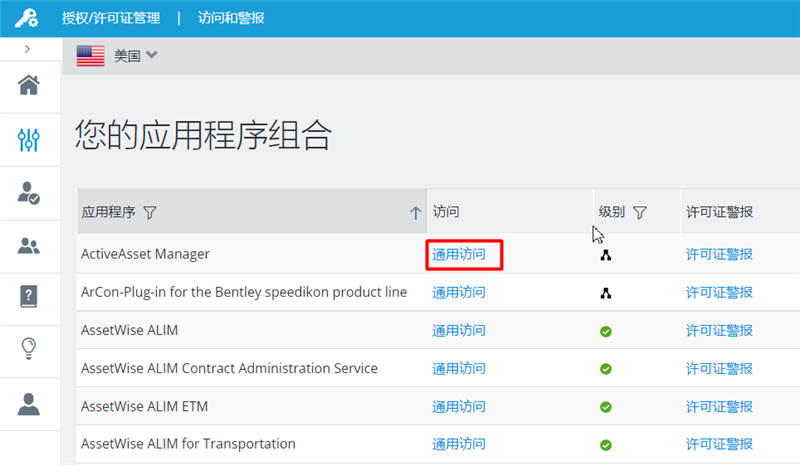Open 许可证警报 for AssetWise ALIM ETM
This screenshot has width=800, height=465.
click(719, 406)
